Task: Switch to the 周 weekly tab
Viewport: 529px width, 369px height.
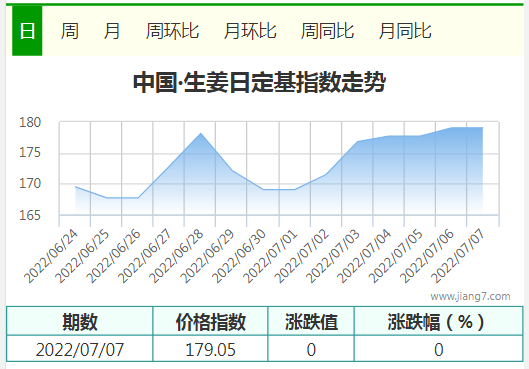Action: (70, 31)
